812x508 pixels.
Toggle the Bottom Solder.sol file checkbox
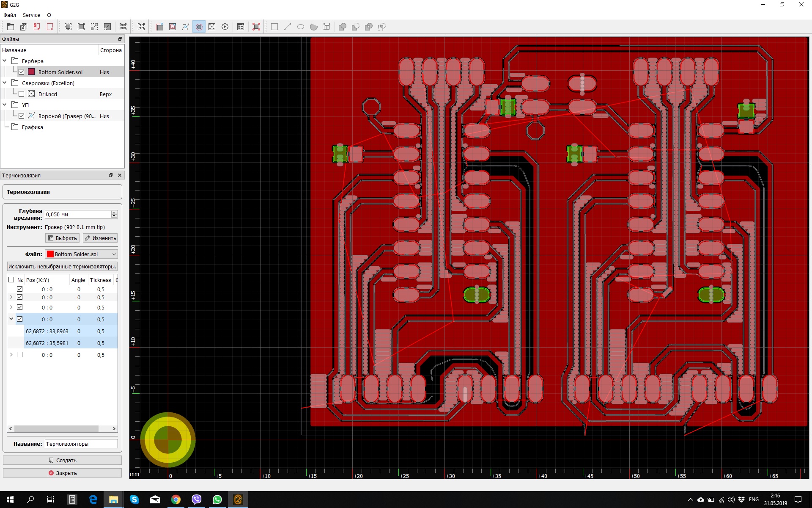(22, 72)
